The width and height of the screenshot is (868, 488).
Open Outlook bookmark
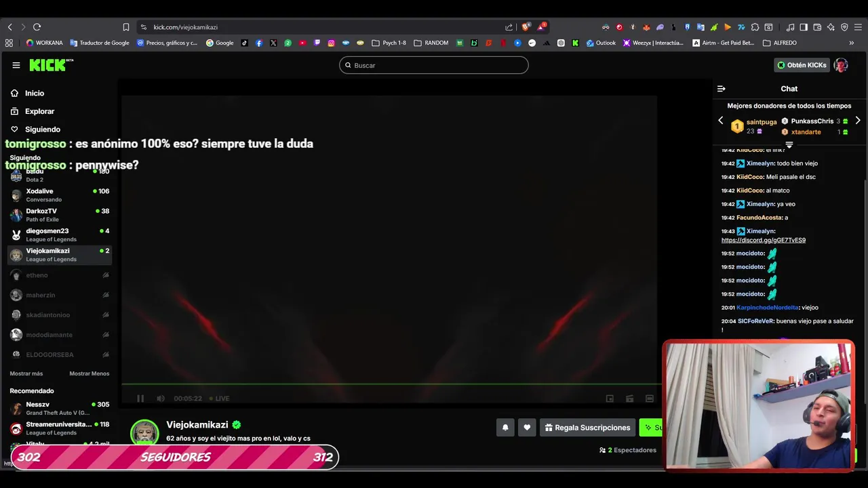pos(601,43)
